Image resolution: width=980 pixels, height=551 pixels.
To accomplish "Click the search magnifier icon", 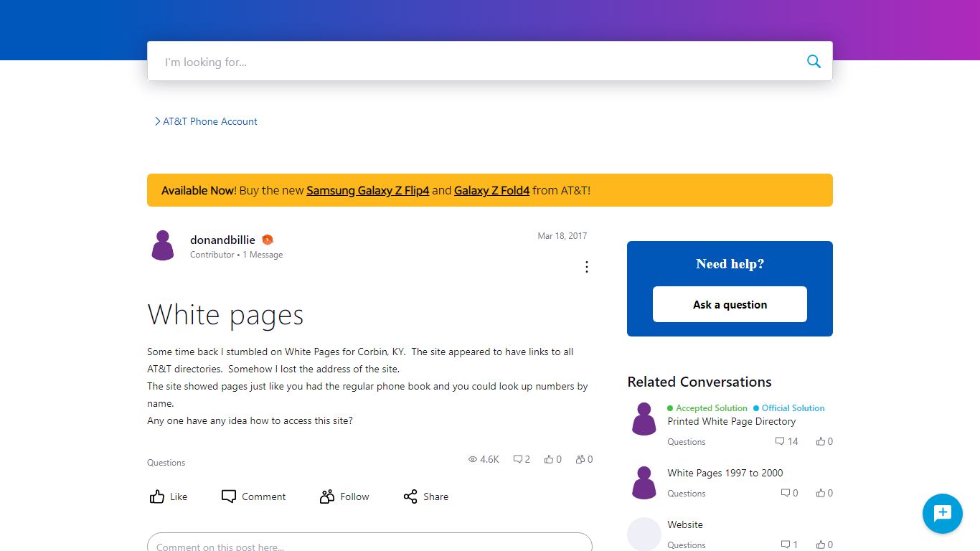I will [814, 62].
